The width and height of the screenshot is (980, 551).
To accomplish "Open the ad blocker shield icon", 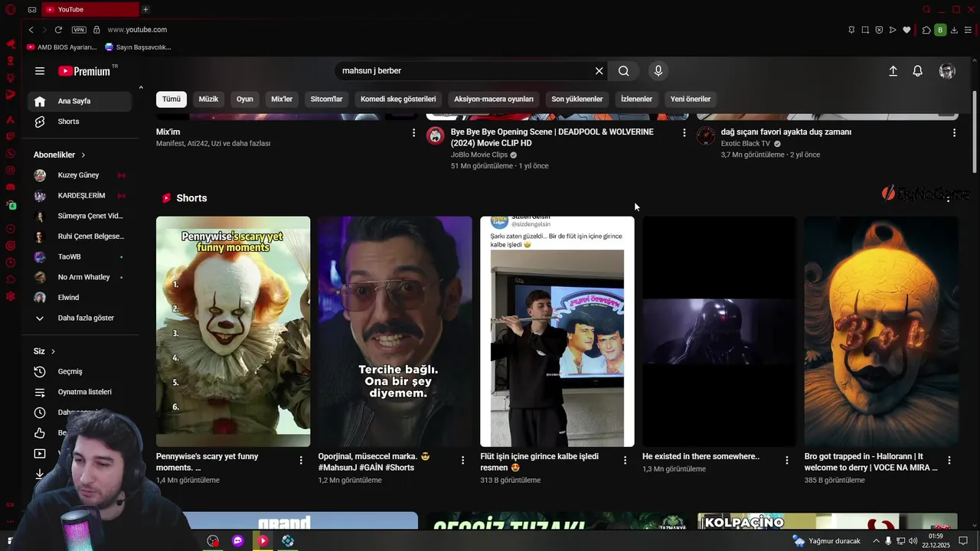I will click(x=879, y=30).
